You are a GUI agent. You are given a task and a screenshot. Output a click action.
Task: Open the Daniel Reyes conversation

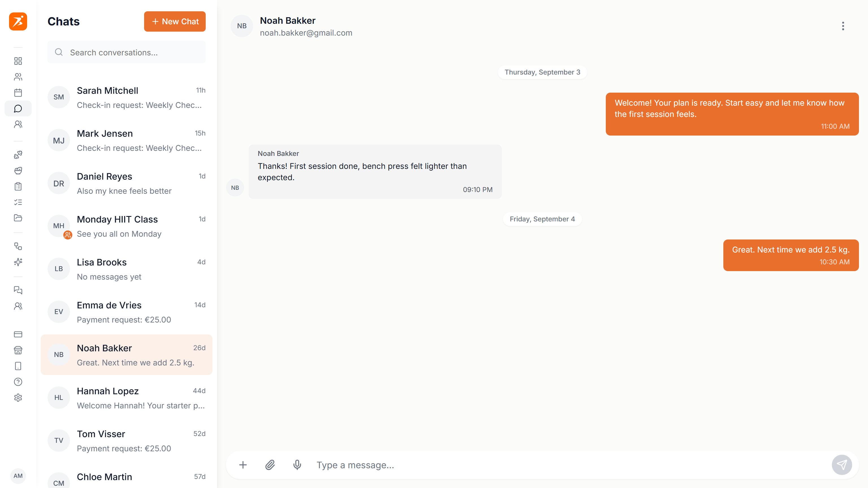point(126,183)
